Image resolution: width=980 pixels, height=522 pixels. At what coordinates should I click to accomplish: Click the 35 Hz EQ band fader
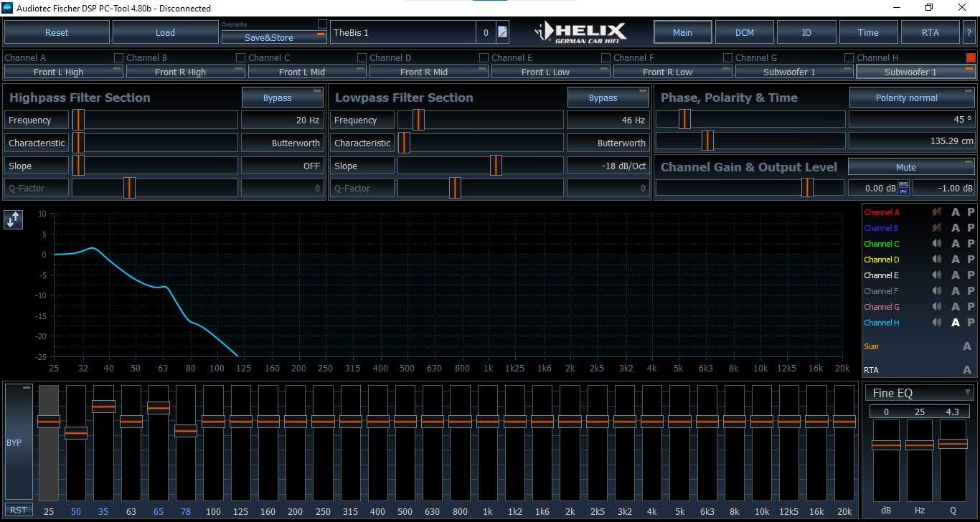click(103, 407)
